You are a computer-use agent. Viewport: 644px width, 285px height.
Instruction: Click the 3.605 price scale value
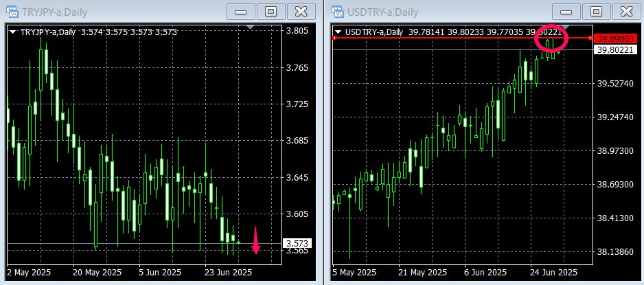297,214
